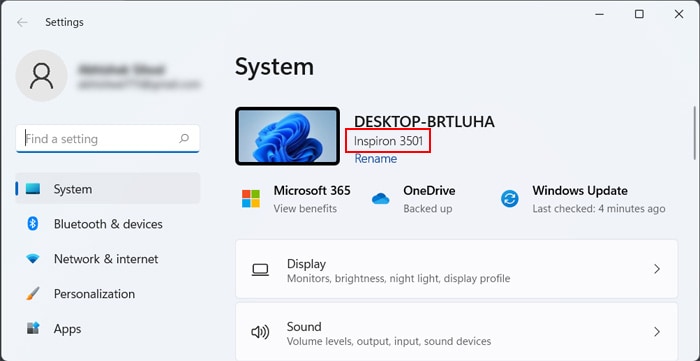Viewport: 700px width, 361px height.
Task: Click the Sound speaker icon
Action: click(260, 332)
